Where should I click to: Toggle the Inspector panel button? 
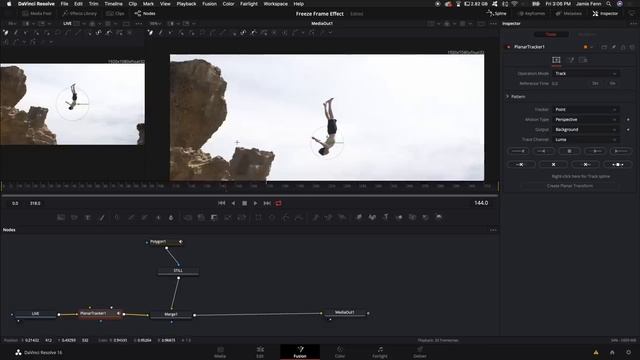click(605, 13)
